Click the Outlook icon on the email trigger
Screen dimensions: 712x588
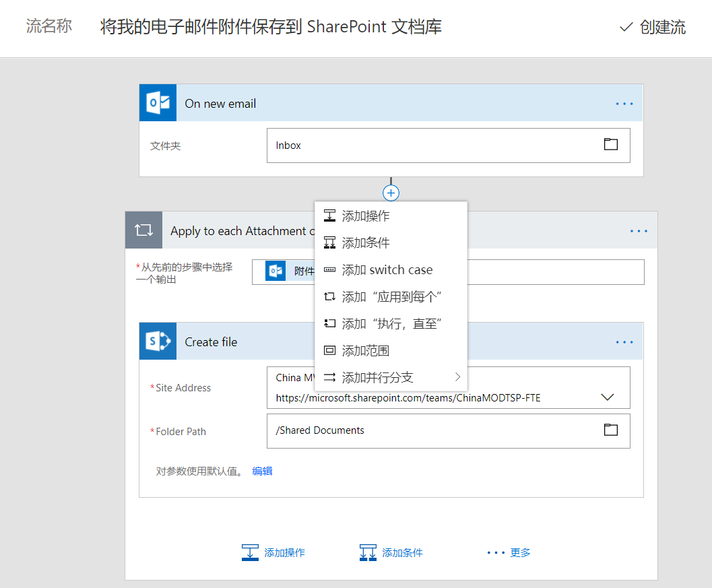pyautogui.click(x=158, y=103)
